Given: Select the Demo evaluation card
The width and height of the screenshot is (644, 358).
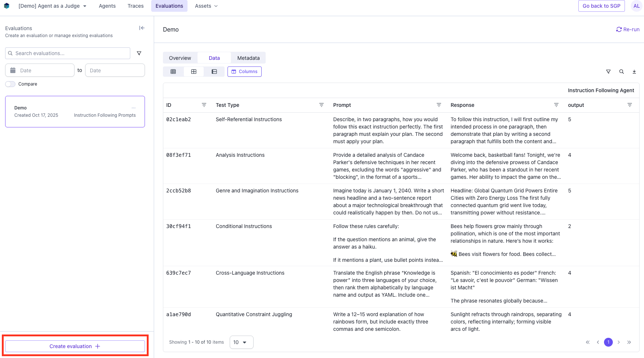Looking at the screenshot, I should pos(75,112).
